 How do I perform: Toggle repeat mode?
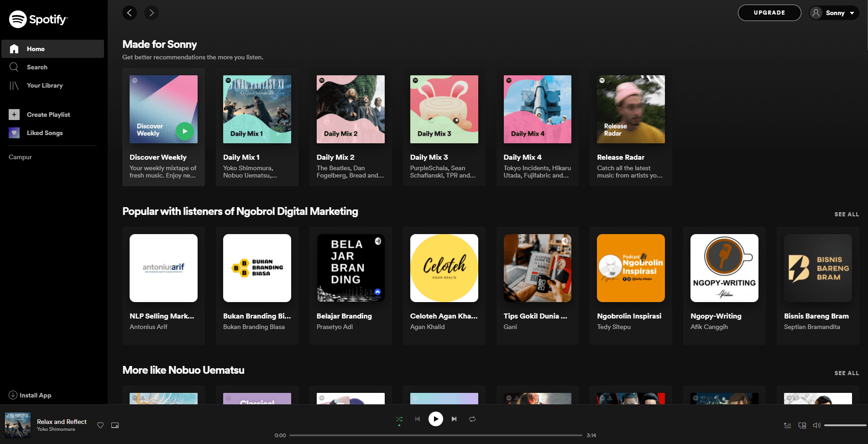tap(472, 419)
